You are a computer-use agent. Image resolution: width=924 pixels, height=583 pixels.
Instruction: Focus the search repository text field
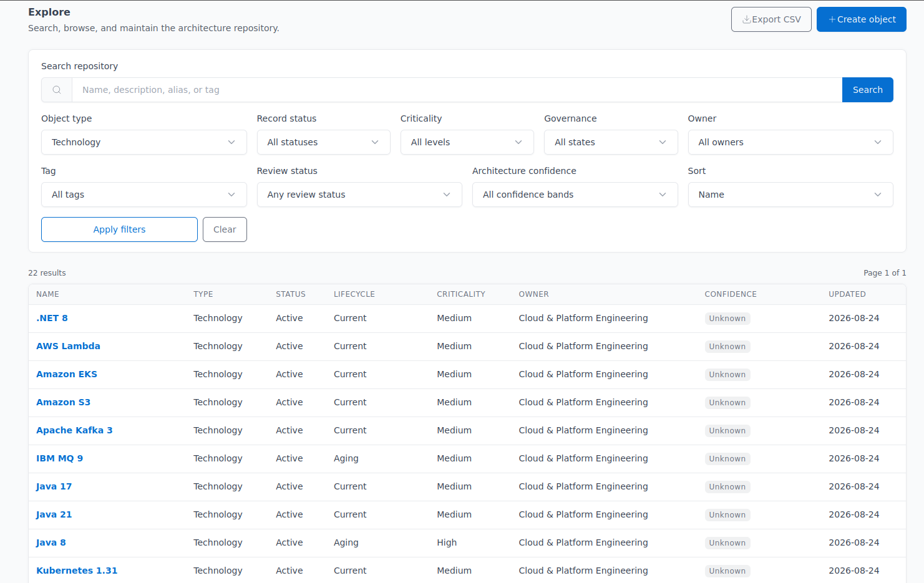coord(457,90)
